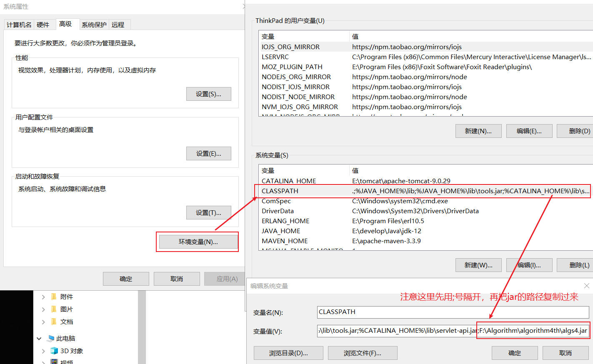The width and height of the screenshot is (593, 364).
Task: Select NODIST_IOJS_MIRROR user variable
Action: 425,87
